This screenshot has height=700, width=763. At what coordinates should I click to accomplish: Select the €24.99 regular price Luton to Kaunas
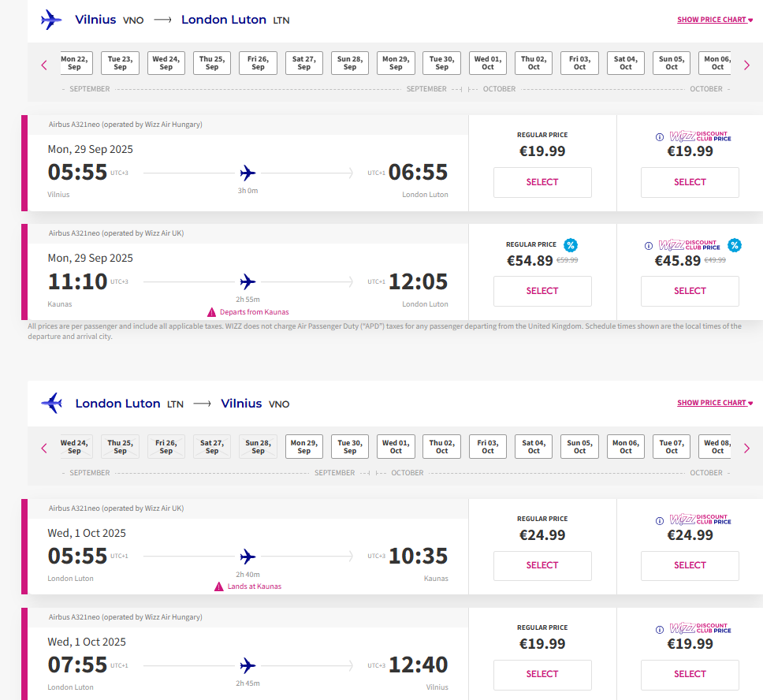542,566
